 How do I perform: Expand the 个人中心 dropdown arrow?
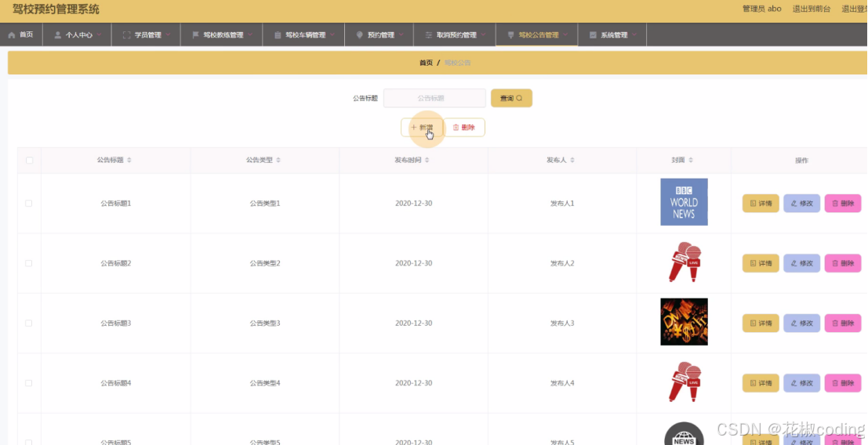[x=99, y=34]
